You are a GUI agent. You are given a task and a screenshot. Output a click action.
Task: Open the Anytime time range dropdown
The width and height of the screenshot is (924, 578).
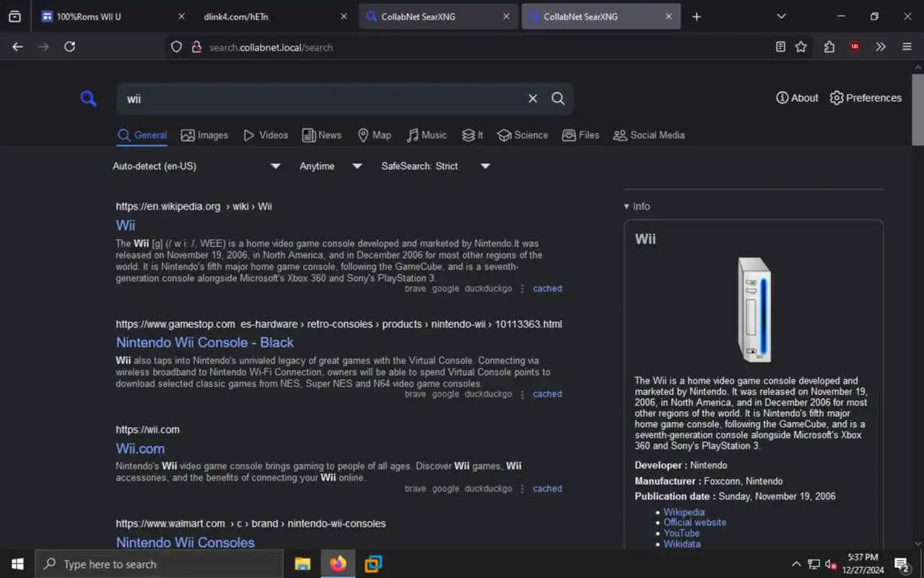coord(331,166)
